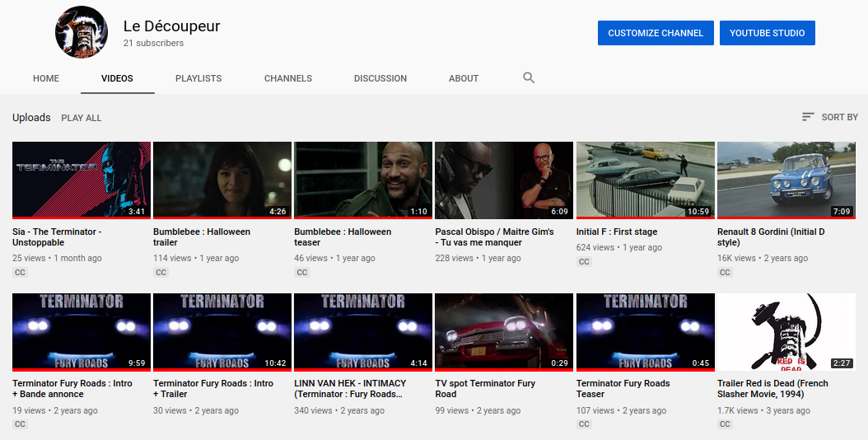This screenshot has width=868, height=440.
Task: Open the 9:59 Terminator Fury Roads thumbnail
Action: (x=82, y=332)
